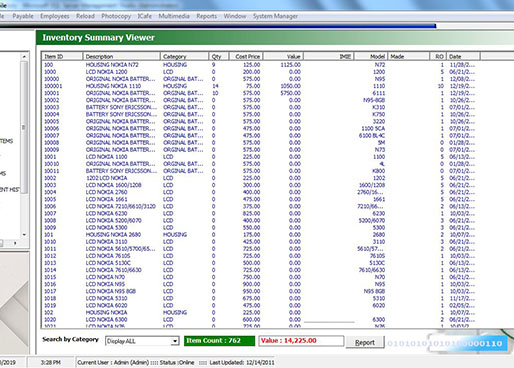The image size is (514, 368).
Task: Click the 3:28 PM status bar time
Action: (51, 362)
